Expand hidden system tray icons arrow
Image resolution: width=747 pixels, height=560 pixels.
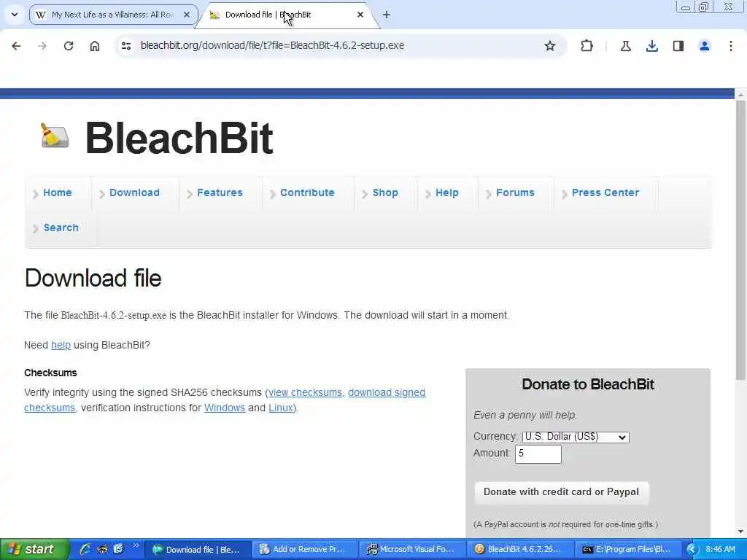coord(692,550)
